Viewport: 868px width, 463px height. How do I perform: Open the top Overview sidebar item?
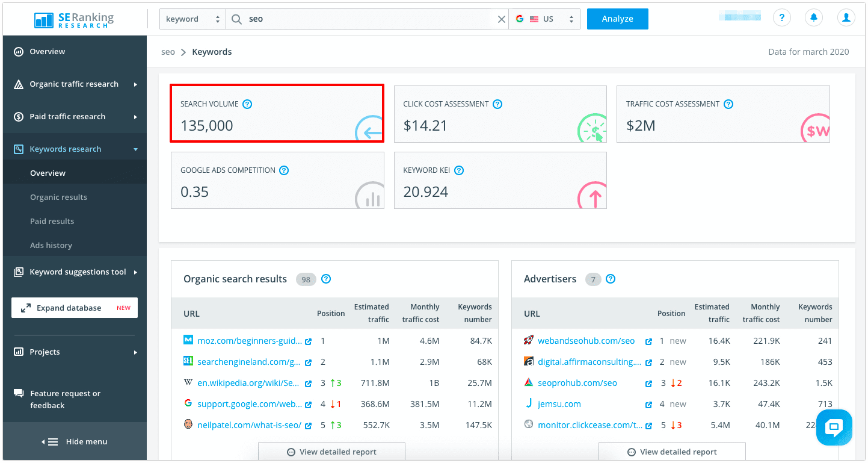pyautogui.click(x=75, y=52)
